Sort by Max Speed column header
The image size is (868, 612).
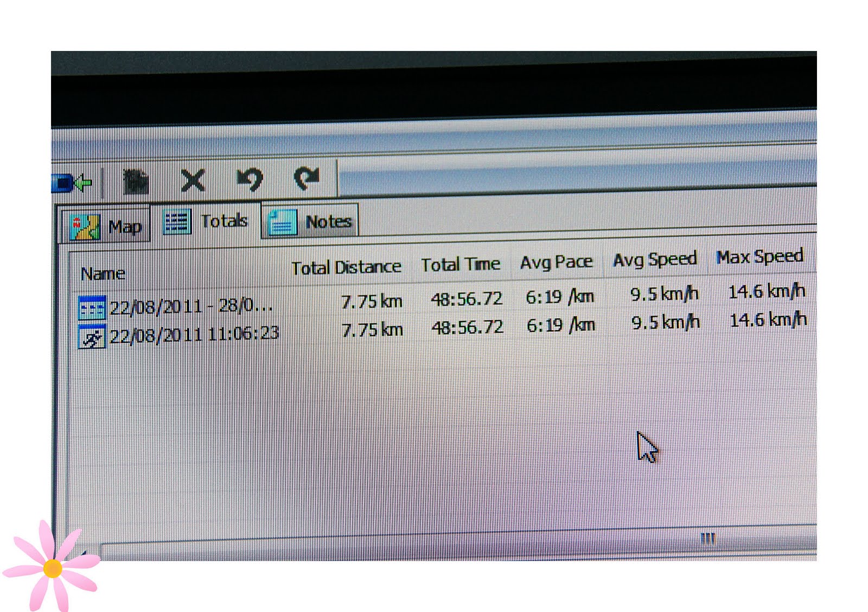759,257
